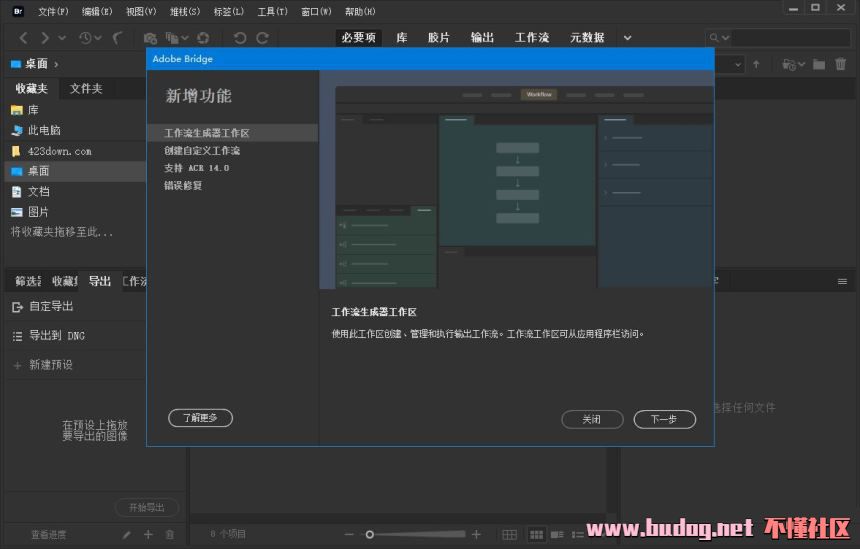Viewport: 860px width, 549px height.
Task: Select 创建自定义工作流 in the feature list
Action: [202, 150]
